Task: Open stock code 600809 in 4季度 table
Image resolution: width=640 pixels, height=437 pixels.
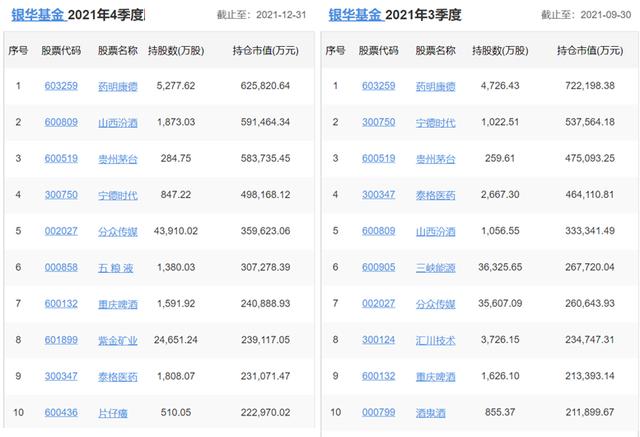Action: point(61,122)
